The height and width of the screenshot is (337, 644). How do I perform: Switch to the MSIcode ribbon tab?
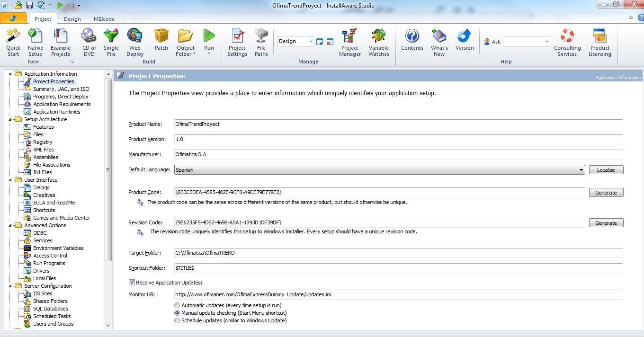(x=104, y=19)
